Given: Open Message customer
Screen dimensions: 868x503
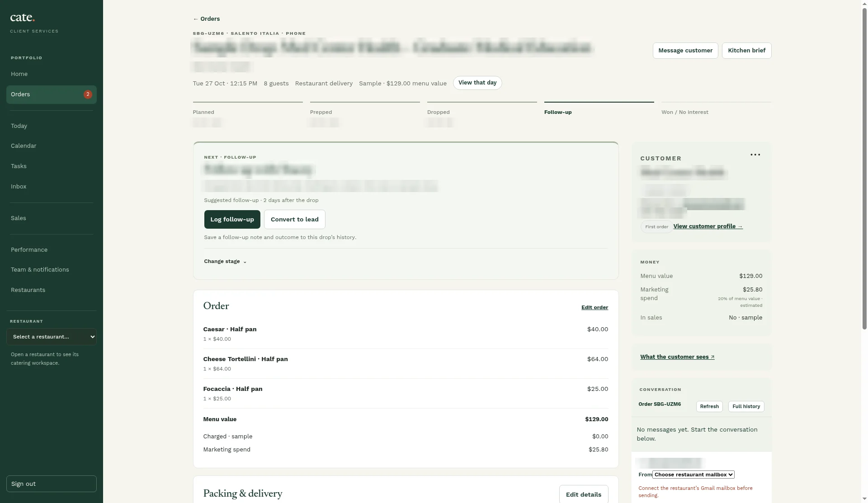Looking at the screenshot, I should click(x=685, y=51).
